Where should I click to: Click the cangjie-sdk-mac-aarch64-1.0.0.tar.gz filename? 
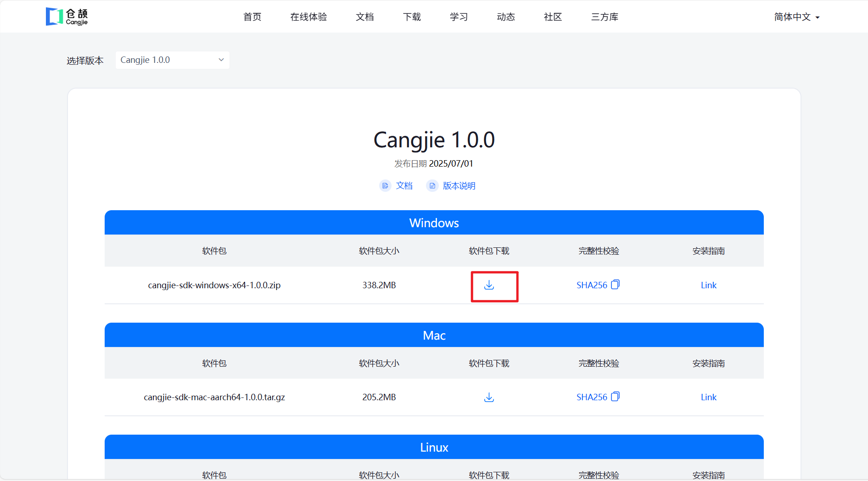pos(214,397)
